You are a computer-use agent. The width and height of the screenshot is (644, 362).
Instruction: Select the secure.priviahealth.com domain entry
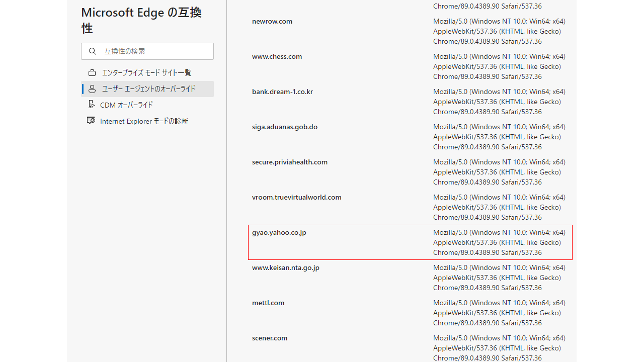click(290, 162)
